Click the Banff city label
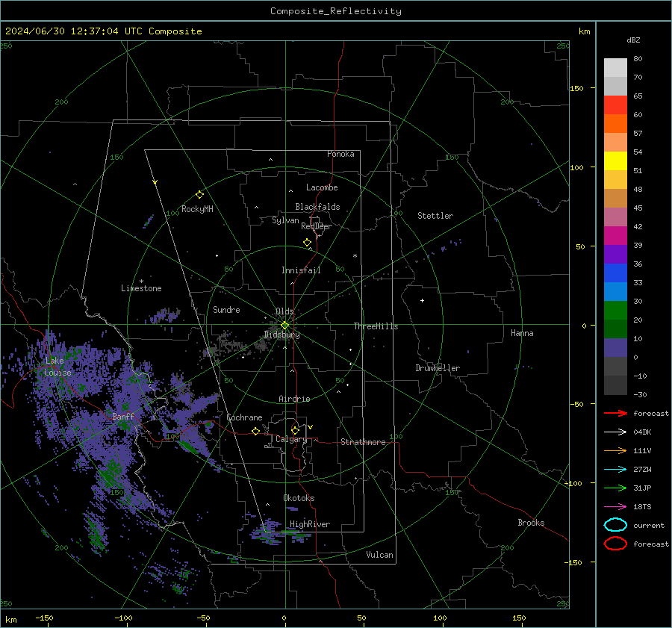The height and width of the screenshot is (628, 672). tap(123, 416)
